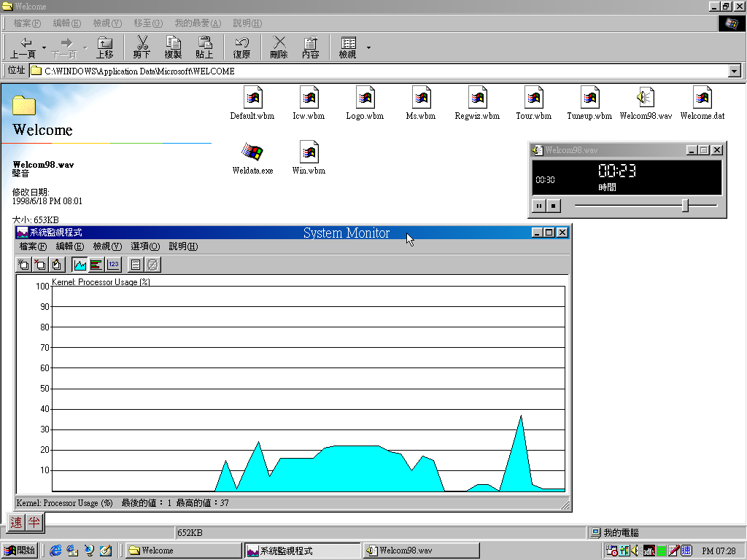The height and width of the screenshot is (560, 747).
Task: Click the 刪除 (Delete) toolbar button
Action: click(279, 46)
